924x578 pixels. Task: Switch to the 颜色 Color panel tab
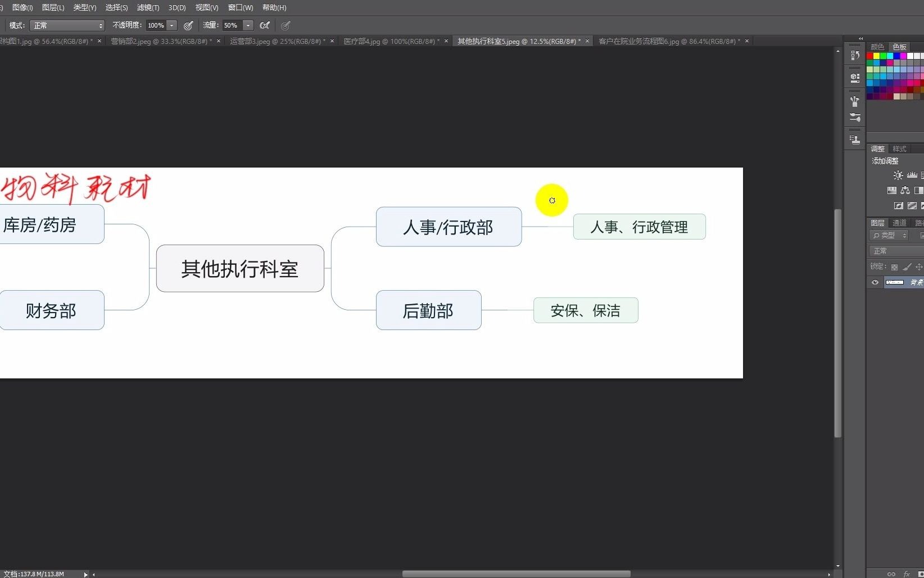(x=877, y=47)
